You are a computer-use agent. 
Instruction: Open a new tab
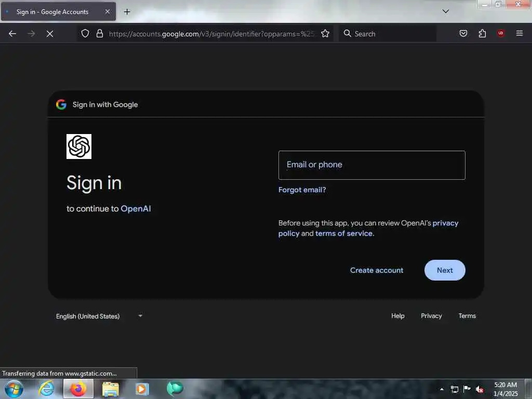127,12
